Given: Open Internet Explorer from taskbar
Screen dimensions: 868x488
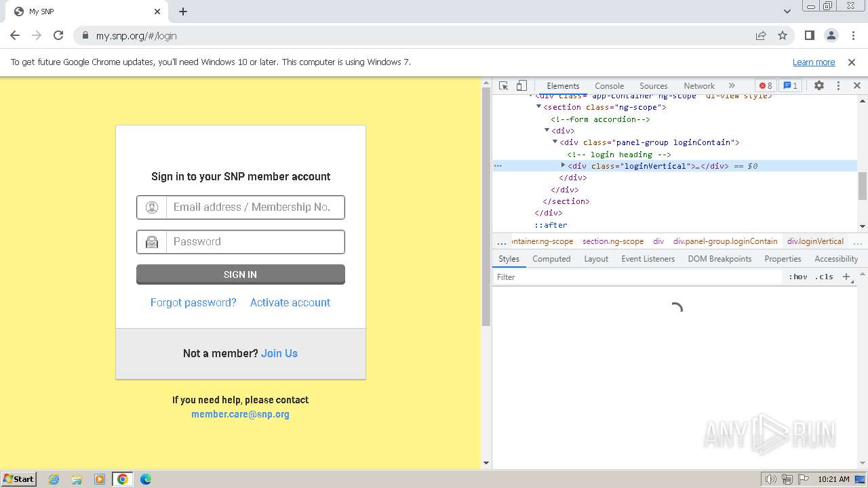Looking at the screenshot, I should [54, 479].
